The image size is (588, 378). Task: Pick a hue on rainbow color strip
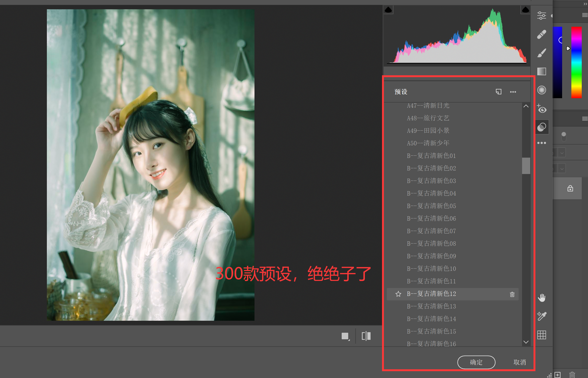tap(576, 62)
